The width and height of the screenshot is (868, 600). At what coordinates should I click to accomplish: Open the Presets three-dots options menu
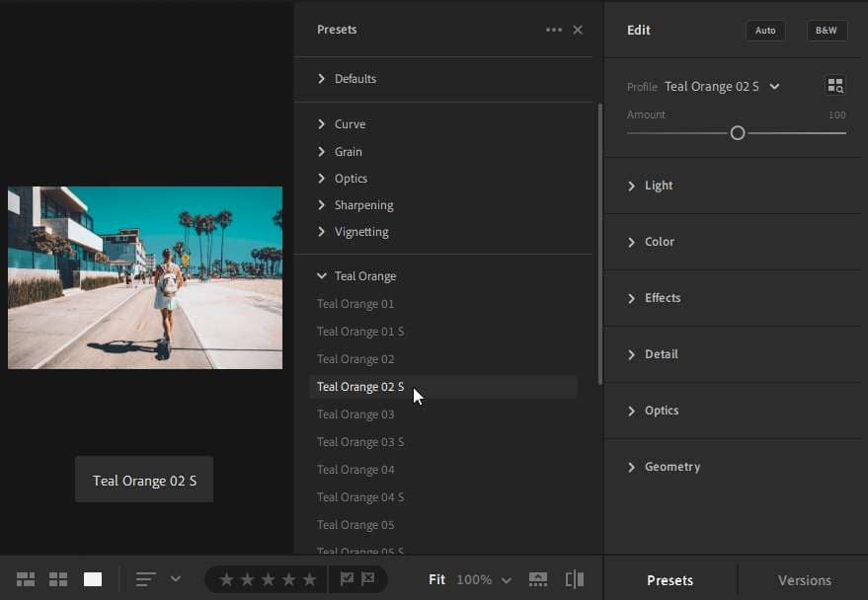554,30
